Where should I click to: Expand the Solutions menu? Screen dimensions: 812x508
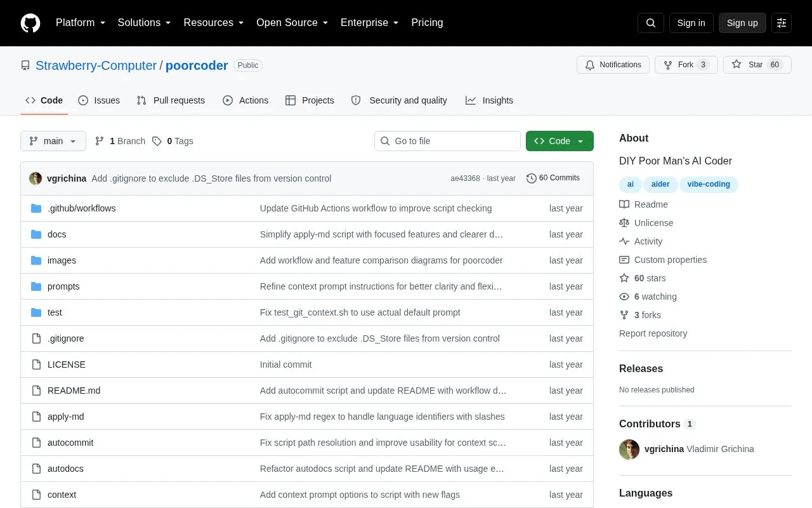coord(144,23)
